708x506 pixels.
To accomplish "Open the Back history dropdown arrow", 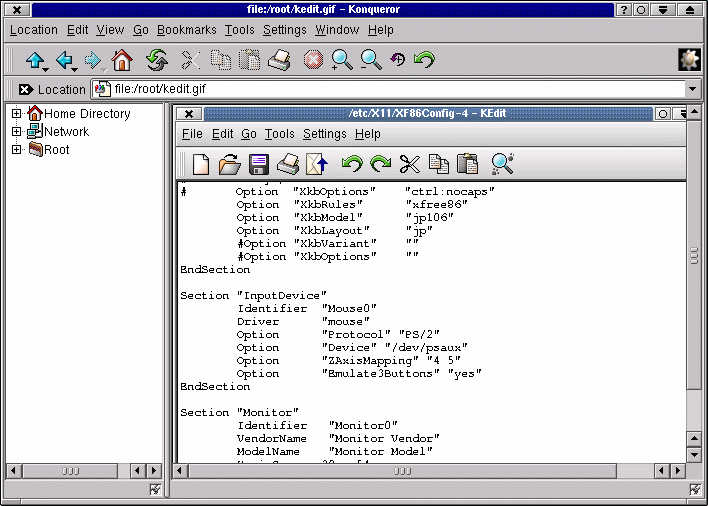I will (75, 70).
